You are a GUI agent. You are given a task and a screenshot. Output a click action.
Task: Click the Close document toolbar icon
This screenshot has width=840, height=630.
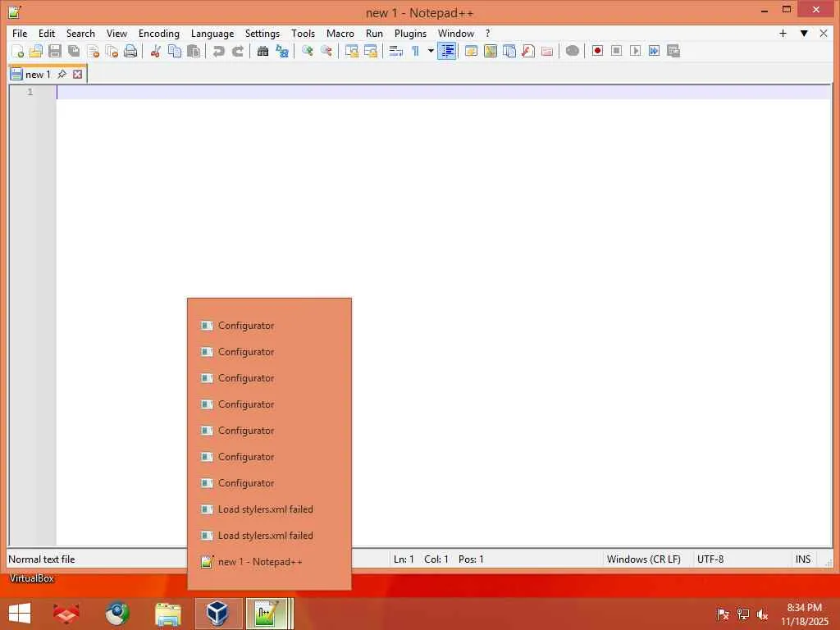click(94, 51)
